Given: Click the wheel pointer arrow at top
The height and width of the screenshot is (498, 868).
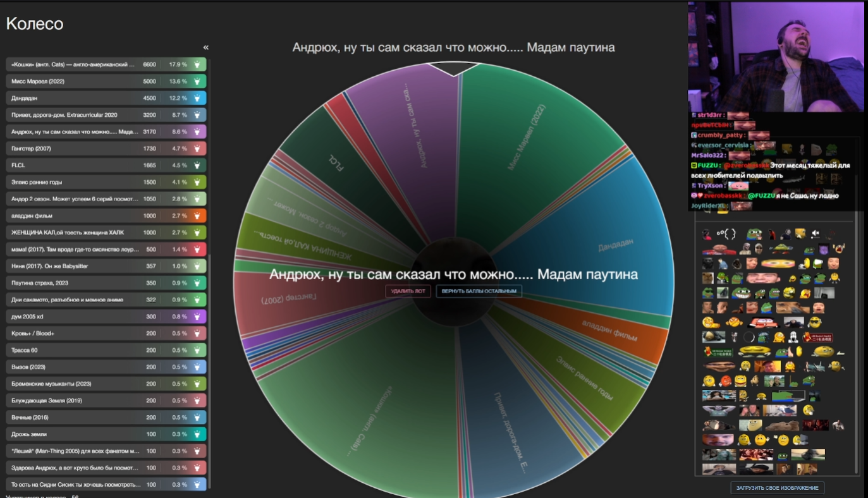Looking at the screenshot, I should pyautogui.click(x=454, y=69).
